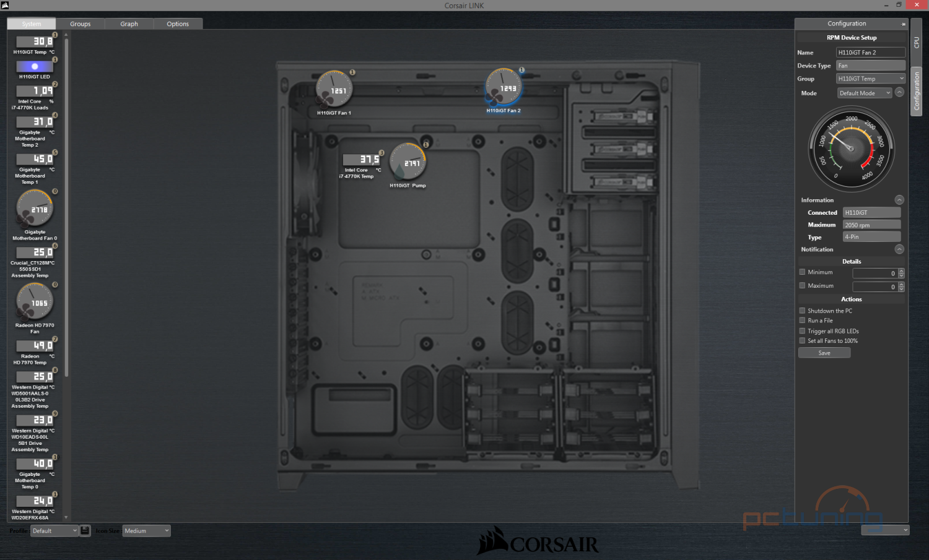The width and height of the screenshot is (929, 560).
Task: Click the Corsair logo at the bottom
Action: 538,541
